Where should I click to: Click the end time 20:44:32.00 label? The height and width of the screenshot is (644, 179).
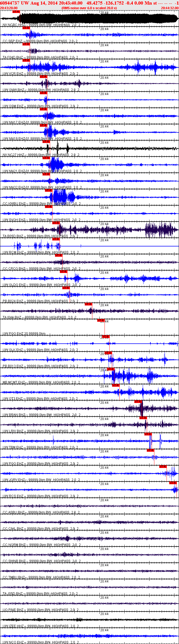click(170, 8)
